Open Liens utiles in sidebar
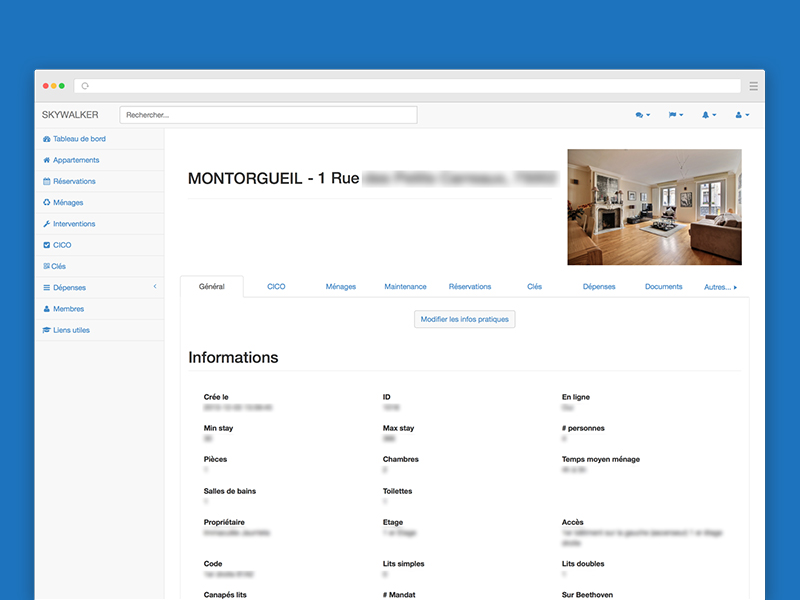Screen dimensions: 800x600 [x=99, y=330]
